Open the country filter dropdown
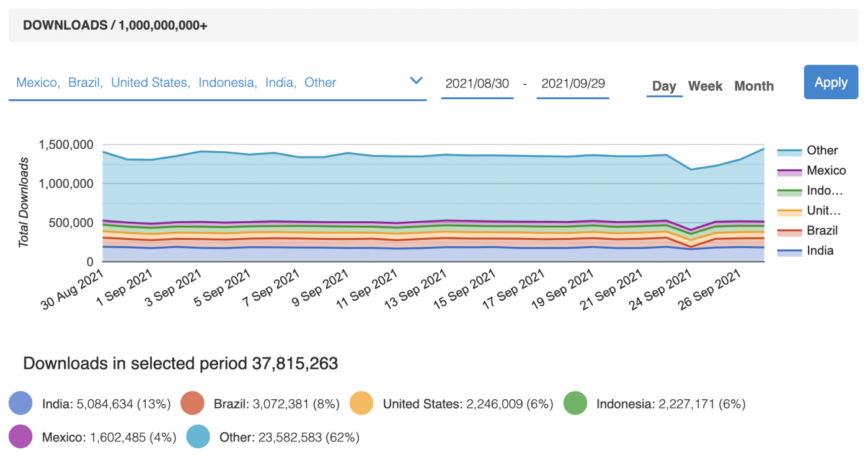868x455 pixels. (x=416, y=81)
